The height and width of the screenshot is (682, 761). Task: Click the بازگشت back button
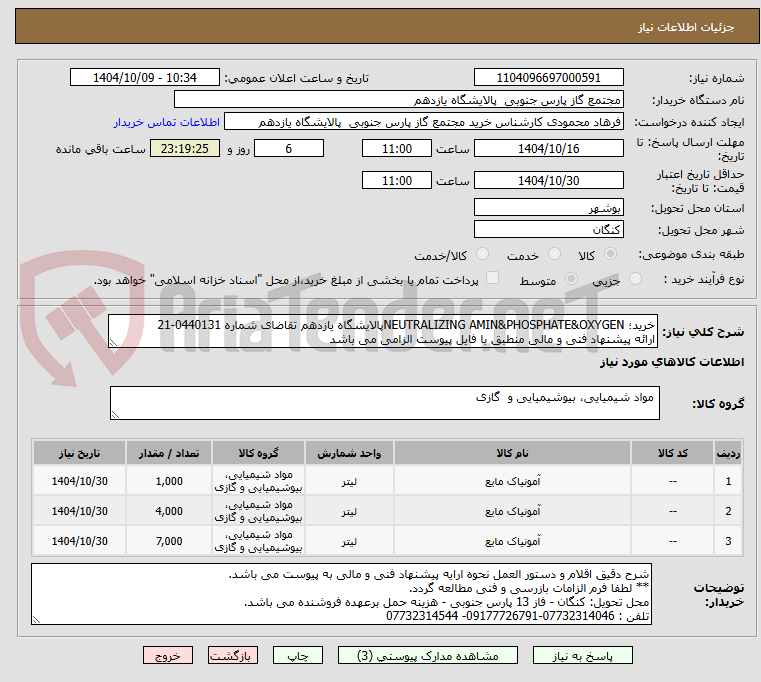tap(232, 655)
